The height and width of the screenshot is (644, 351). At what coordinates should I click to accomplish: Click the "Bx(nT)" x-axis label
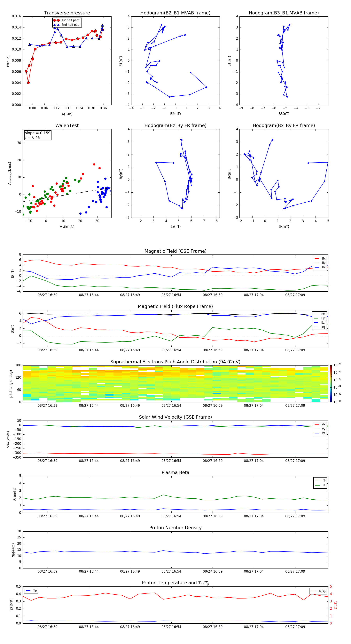click(x=284, y=227)
